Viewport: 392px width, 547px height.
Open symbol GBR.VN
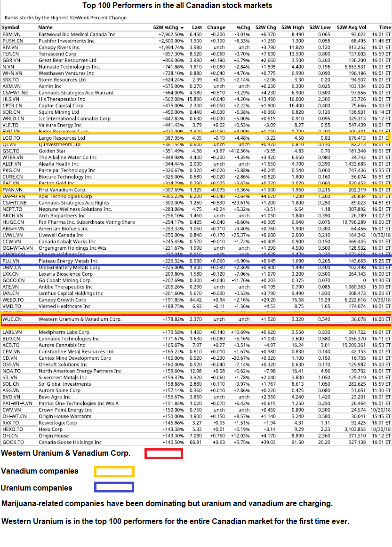(x=11, y=60)
